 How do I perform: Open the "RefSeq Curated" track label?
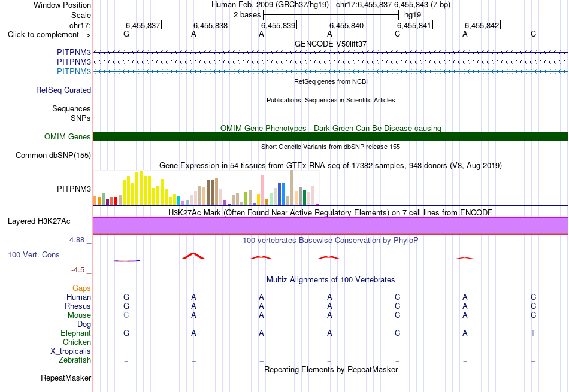pyautogui.click(x=63, y=90)
